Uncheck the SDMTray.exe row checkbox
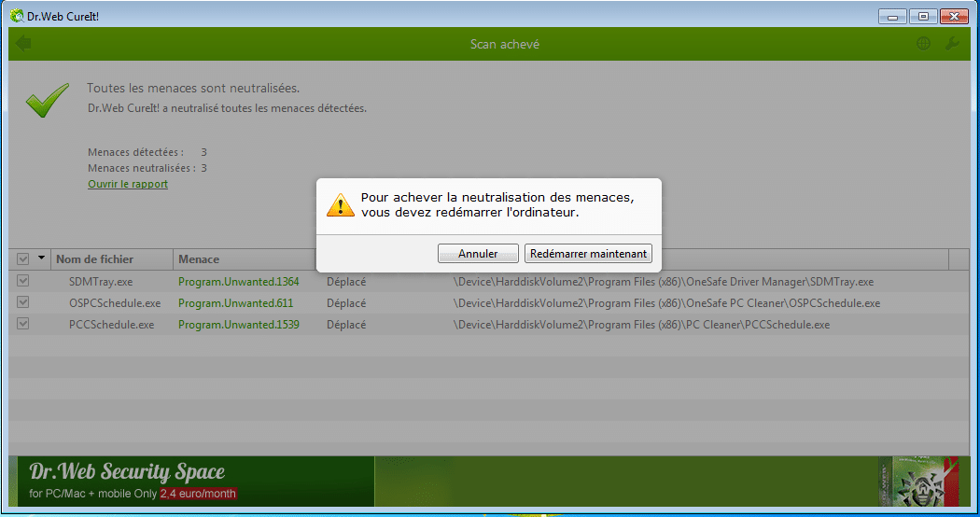The image size is (980, 517). point(23,281)
